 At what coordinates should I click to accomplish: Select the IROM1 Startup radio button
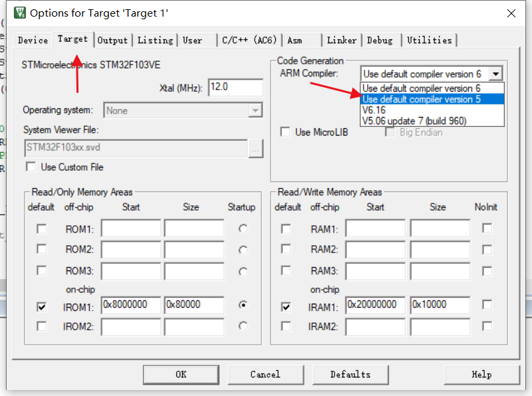243,305
